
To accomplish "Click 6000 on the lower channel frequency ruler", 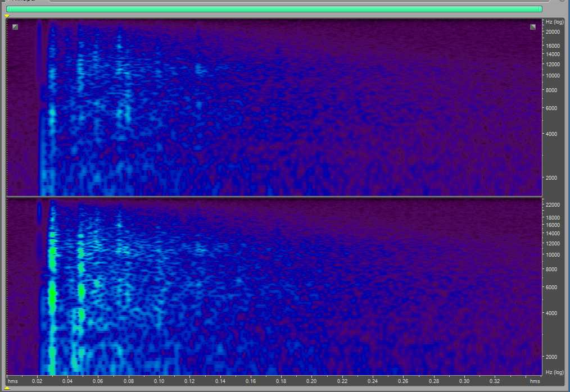I will 551,288.
